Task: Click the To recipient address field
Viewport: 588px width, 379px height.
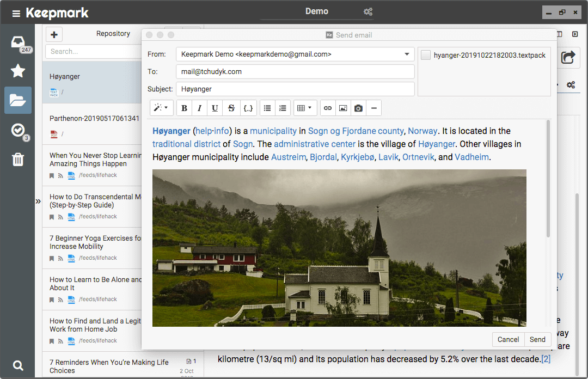Action: coord(295,71)
